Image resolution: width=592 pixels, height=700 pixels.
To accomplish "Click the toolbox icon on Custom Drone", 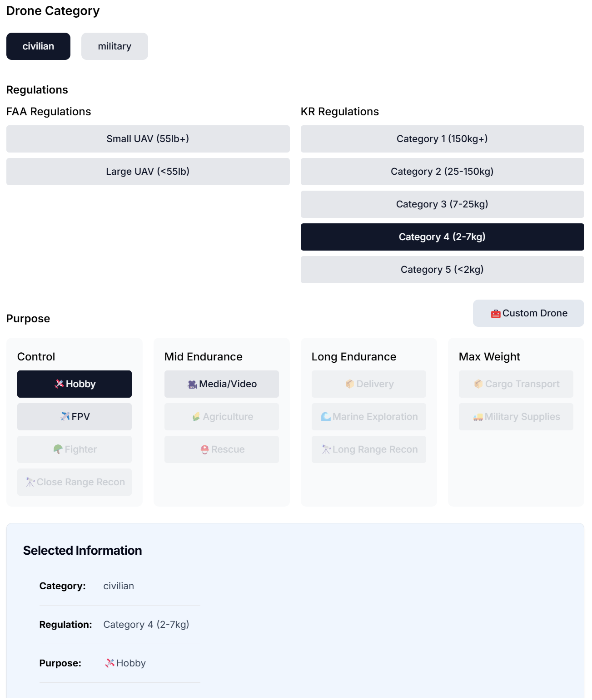I will tap(496, 314).
